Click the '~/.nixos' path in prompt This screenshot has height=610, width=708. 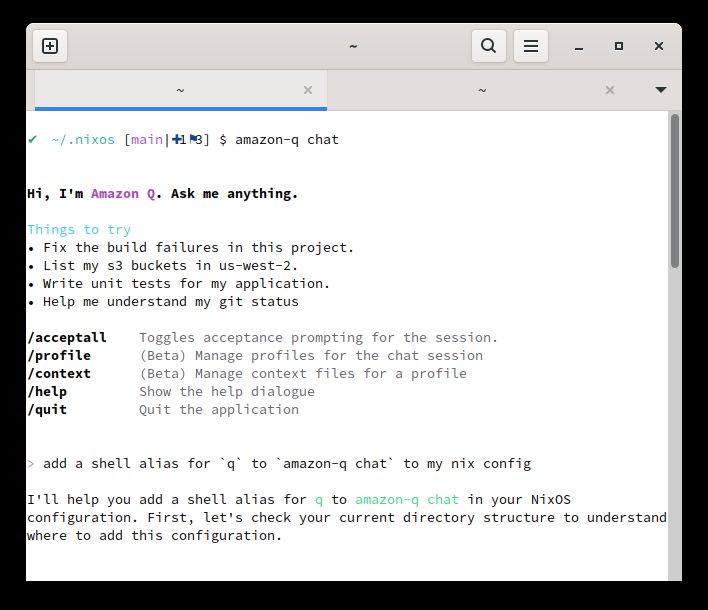pyautogui.click(x=83, y=140)
